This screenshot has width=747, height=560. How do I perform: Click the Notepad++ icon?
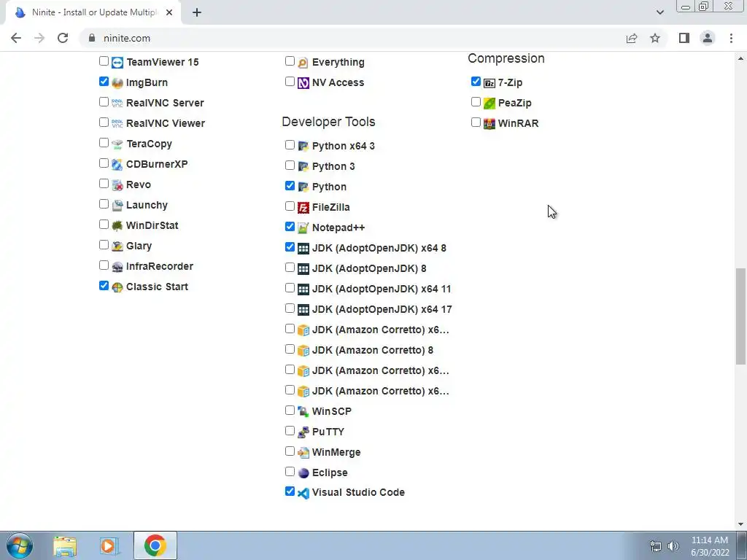click(x=303, y=228)
